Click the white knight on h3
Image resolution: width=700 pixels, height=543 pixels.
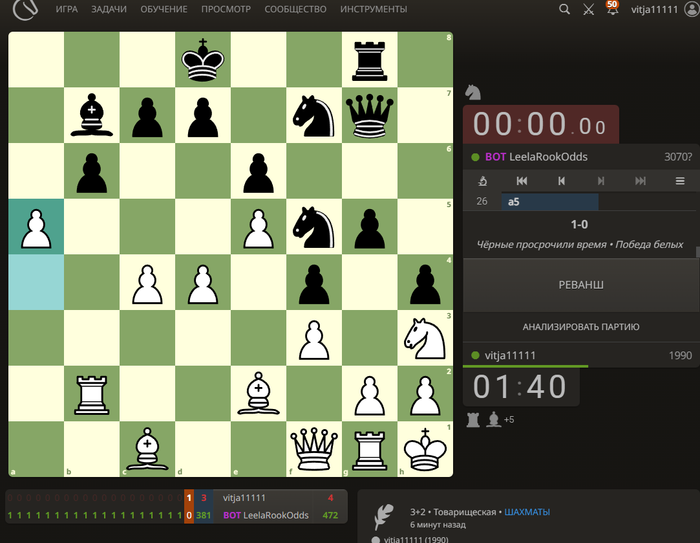pyautogui.click(x=425, y=338)
